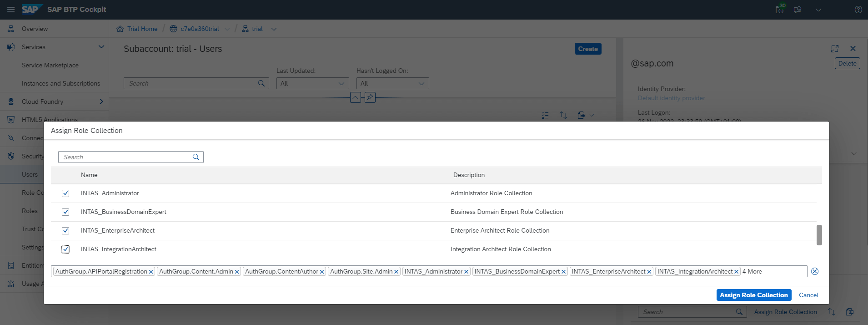Image resolution: width=868 pixels, height=325 pixels.
Task: Click the users table export icon
Action: 581,115
